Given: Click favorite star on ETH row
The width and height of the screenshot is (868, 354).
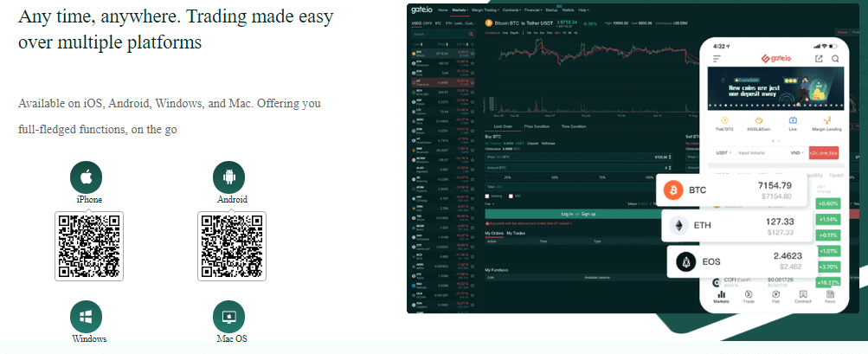Looking at the screenshot, I should [x=473, y=63].
